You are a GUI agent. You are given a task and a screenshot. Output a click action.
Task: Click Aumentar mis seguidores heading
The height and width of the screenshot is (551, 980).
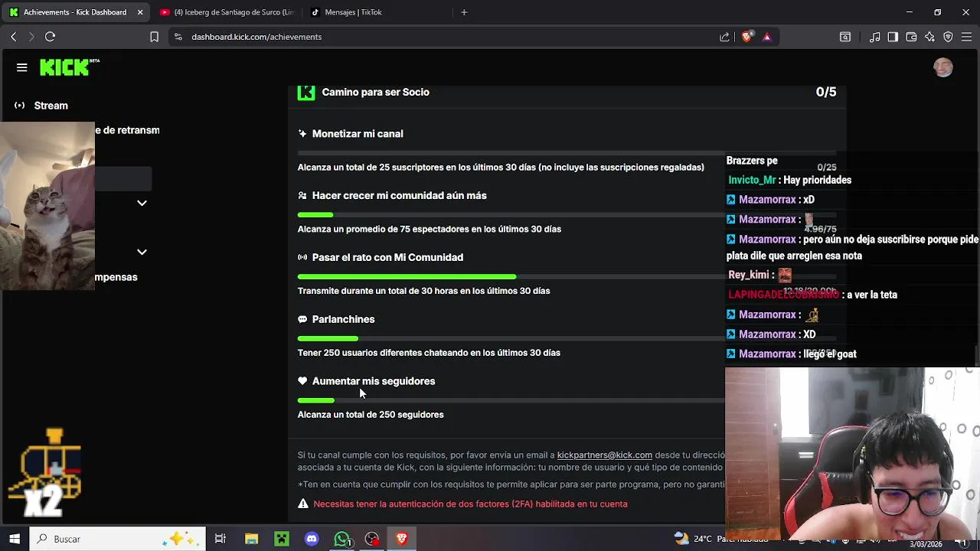374,381
